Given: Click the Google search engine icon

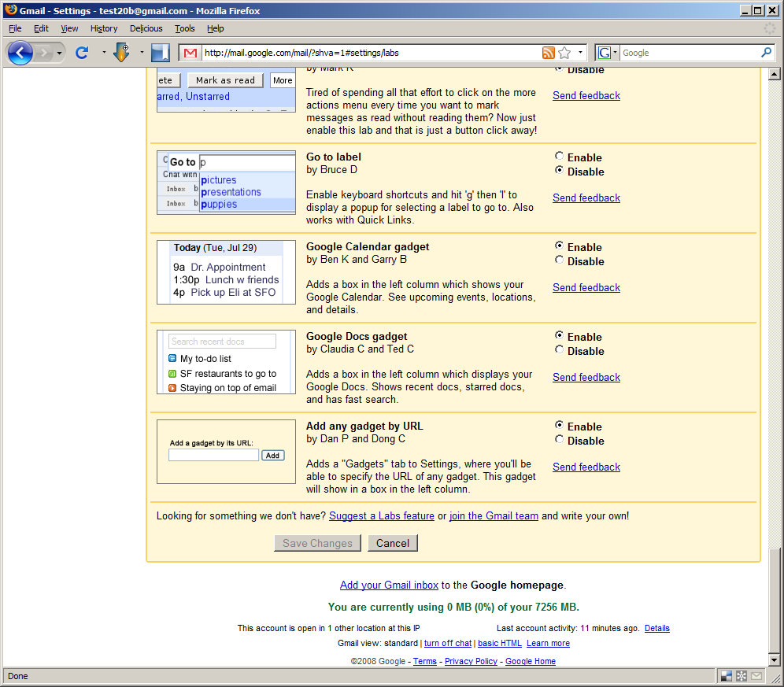Looking at the screenshot, I should (605, 53).
